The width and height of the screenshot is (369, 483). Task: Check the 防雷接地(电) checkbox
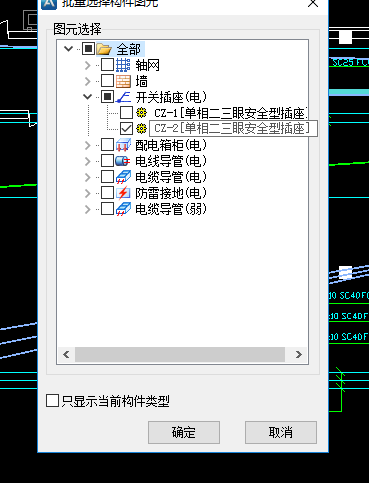coord(107,193)
